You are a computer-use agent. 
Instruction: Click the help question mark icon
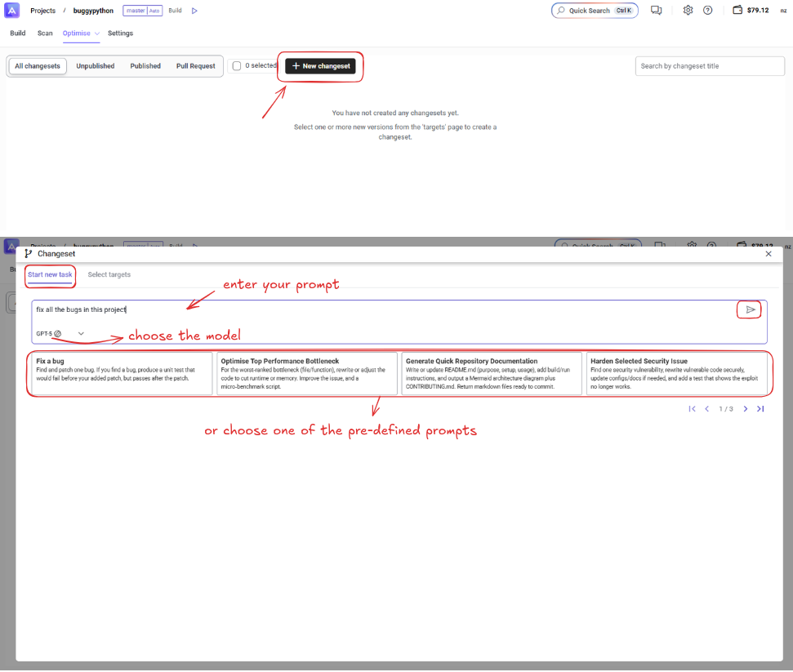707,11
